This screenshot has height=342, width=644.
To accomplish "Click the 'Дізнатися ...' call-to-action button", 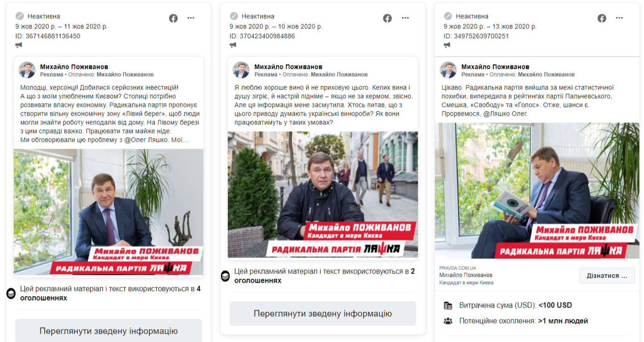I will [607, 276].
